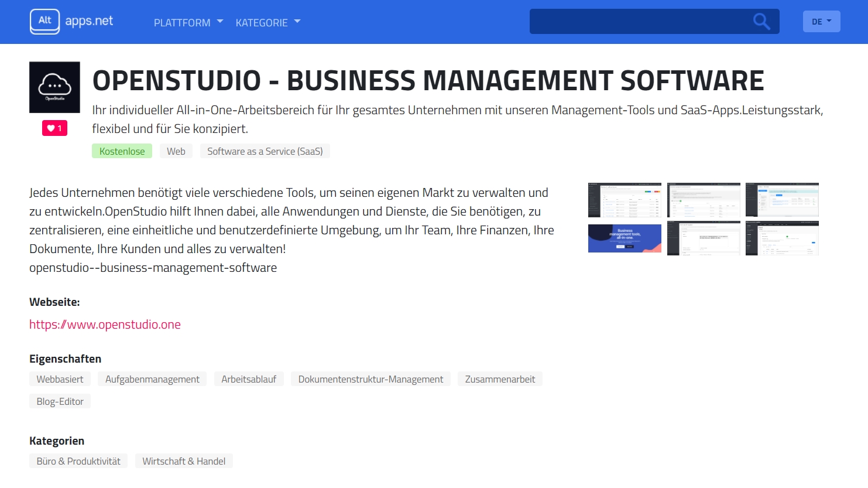Open the DE language dropdown

tap(821, 22)
